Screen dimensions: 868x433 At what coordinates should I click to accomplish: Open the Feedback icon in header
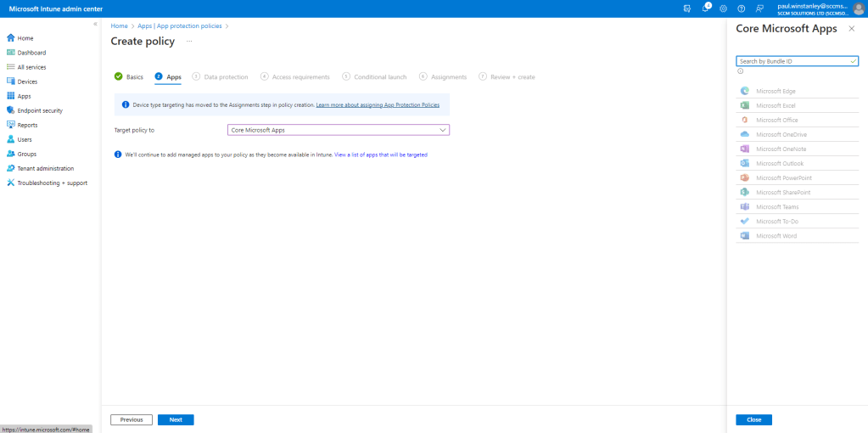click(x=759, y=8)
